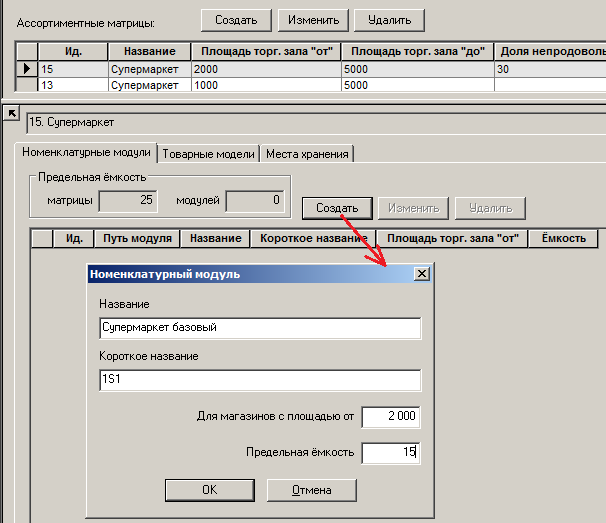Click the 5000 cell in row 15
The image size is (606, 523).
(x=418, y=69)
